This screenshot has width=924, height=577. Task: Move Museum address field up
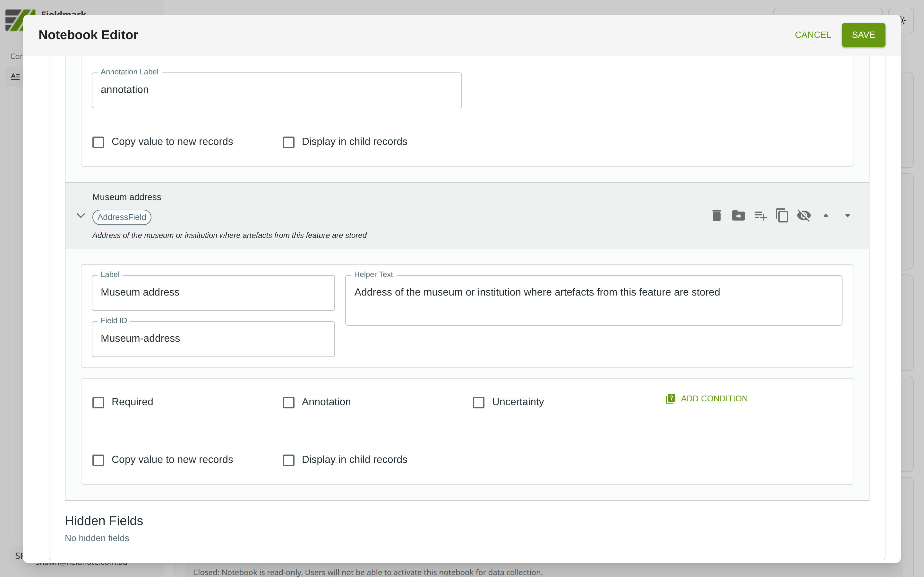826,216
